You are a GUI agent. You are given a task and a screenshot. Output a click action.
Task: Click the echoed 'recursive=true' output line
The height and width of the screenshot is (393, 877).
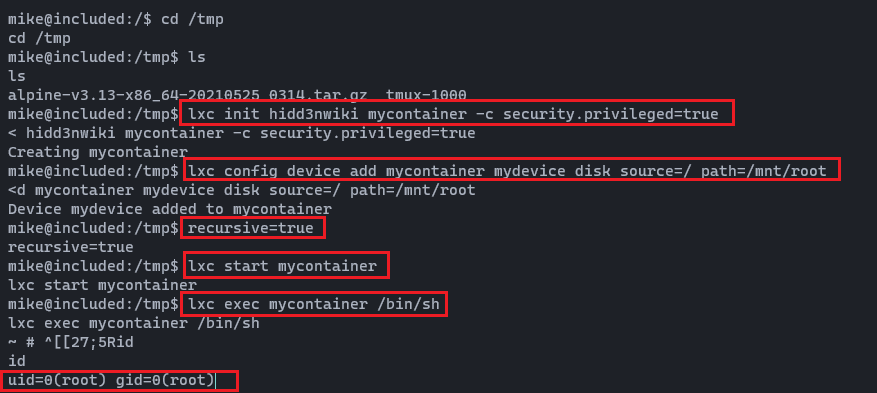70,247
